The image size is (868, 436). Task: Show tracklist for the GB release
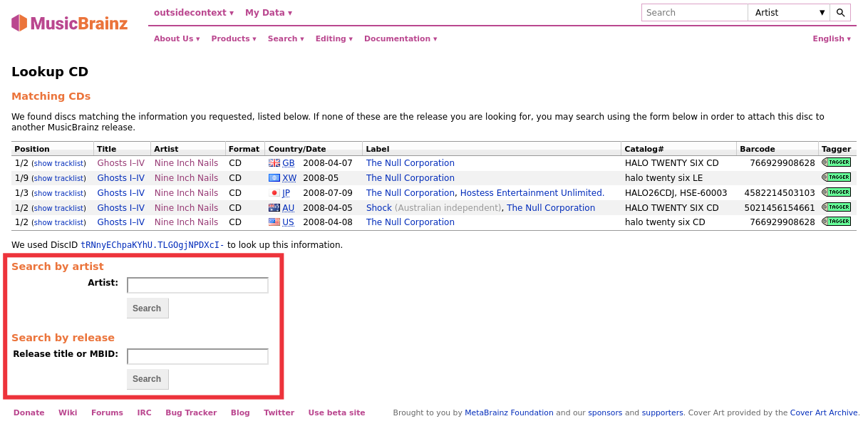point(59,163)
